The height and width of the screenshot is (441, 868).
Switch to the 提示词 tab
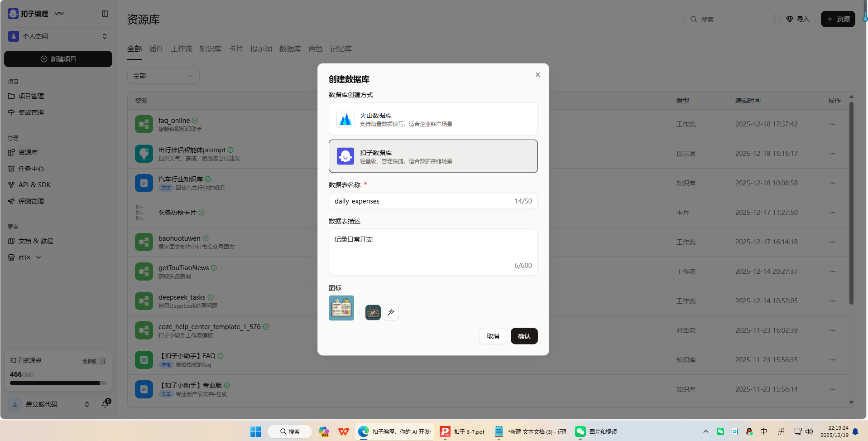261,49
